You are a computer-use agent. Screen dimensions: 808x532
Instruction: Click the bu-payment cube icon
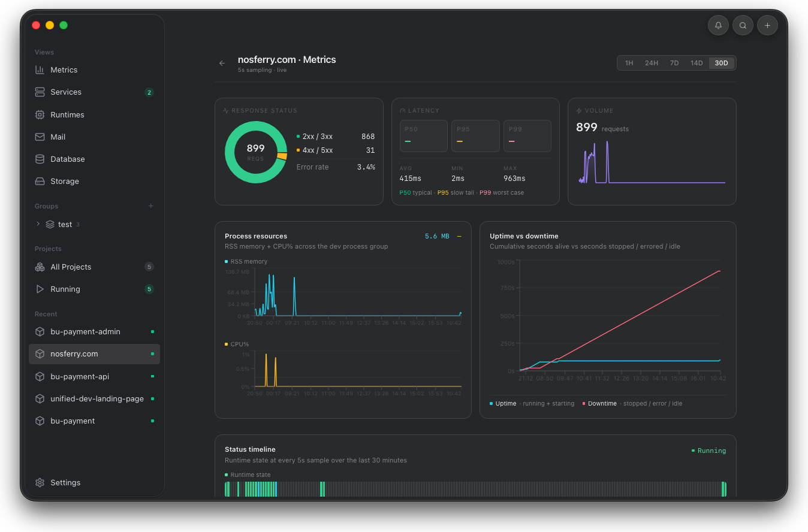40,421
